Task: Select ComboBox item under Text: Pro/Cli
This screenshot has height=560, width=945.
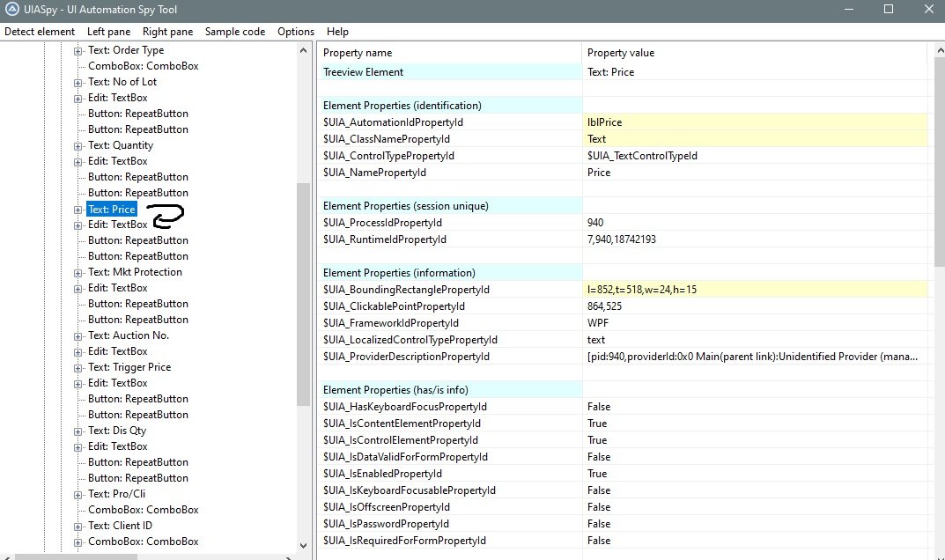Action: [144, 509]
